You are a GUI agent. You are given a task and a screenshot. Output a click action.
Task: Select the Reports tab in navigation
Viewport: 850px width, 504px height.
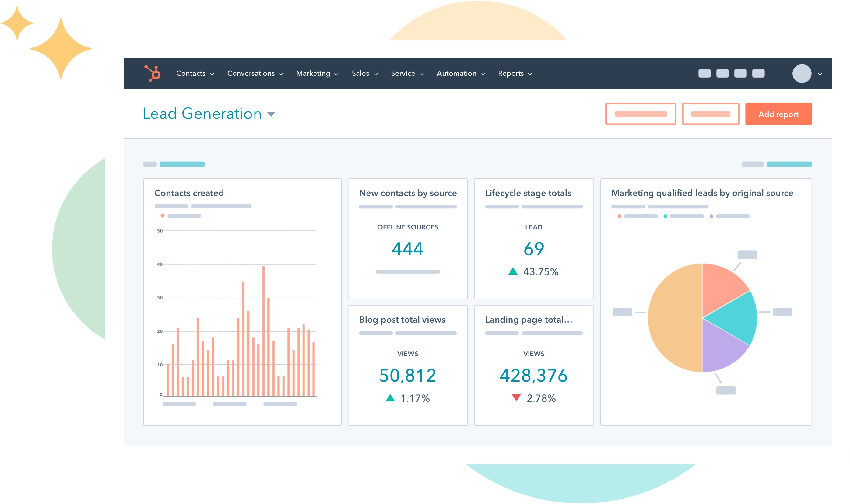coord(512,73)
